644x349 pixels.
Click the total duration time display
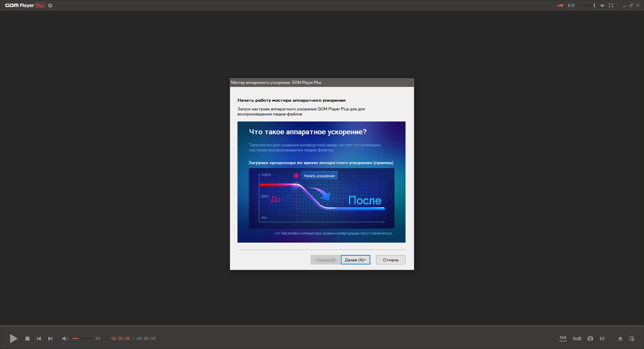[x=146, y=339]
